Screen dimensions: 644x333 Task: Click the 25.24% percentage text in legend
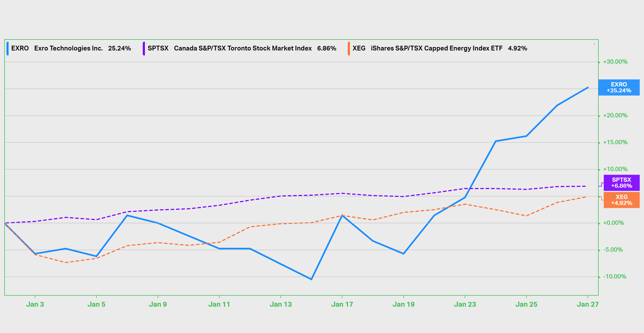[x=120, y=48]
